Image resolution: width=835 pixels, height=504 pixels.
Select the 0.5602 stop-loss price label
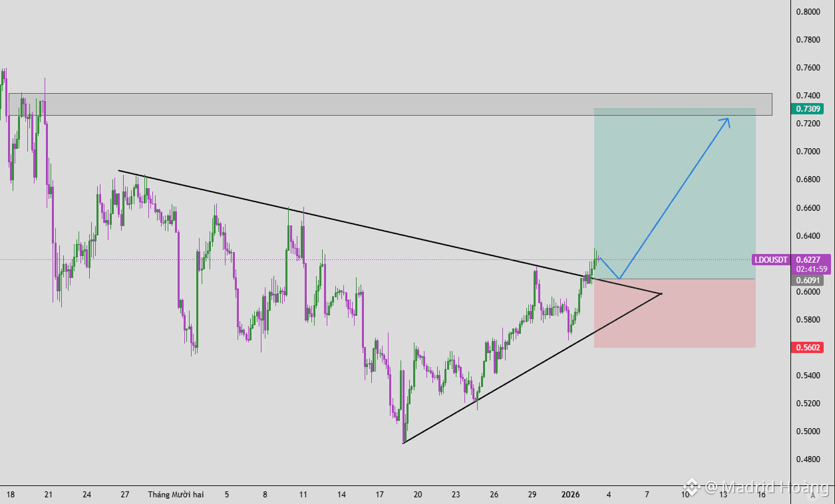808,347
